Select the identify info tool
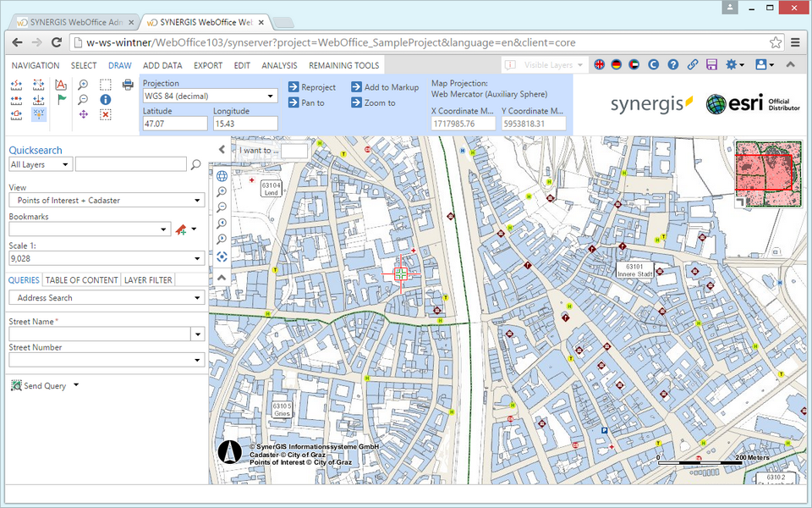This screenshot has height=508, width=812. 105,99
